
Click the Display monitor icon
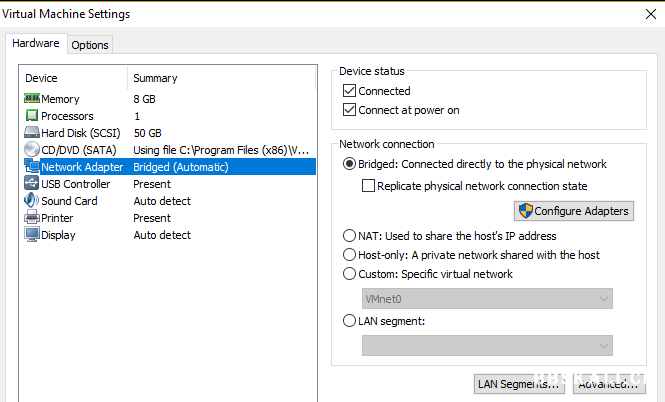[x=32, y=234]
